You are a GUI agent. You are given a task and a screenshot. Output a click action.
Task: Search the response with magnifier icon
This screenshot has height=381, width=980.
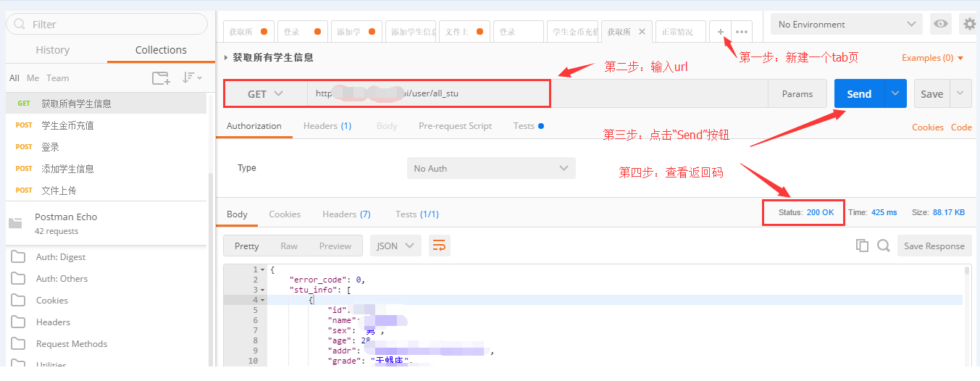pyautogui.click(x=883, y=246)
